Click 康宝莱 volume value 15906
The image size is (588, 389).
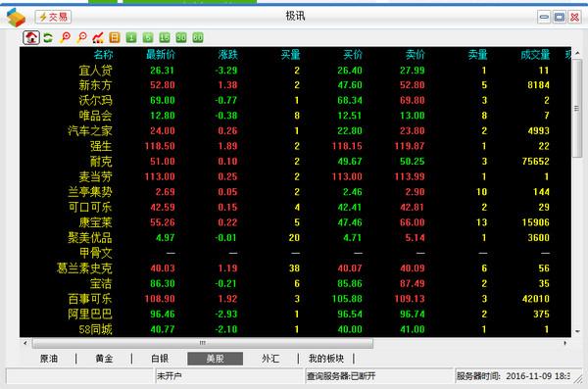(x=536, y=222)
